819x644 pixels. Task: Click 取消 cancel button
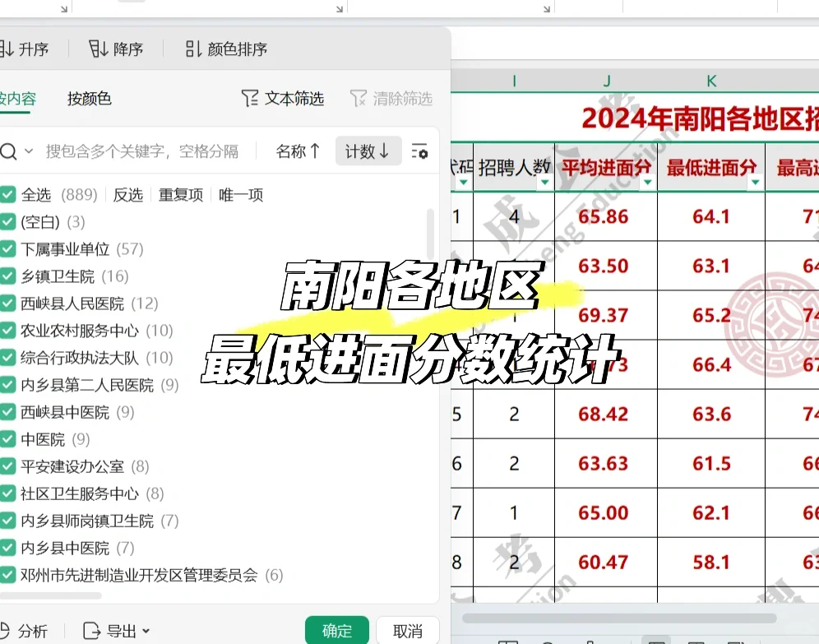point(407,630)
